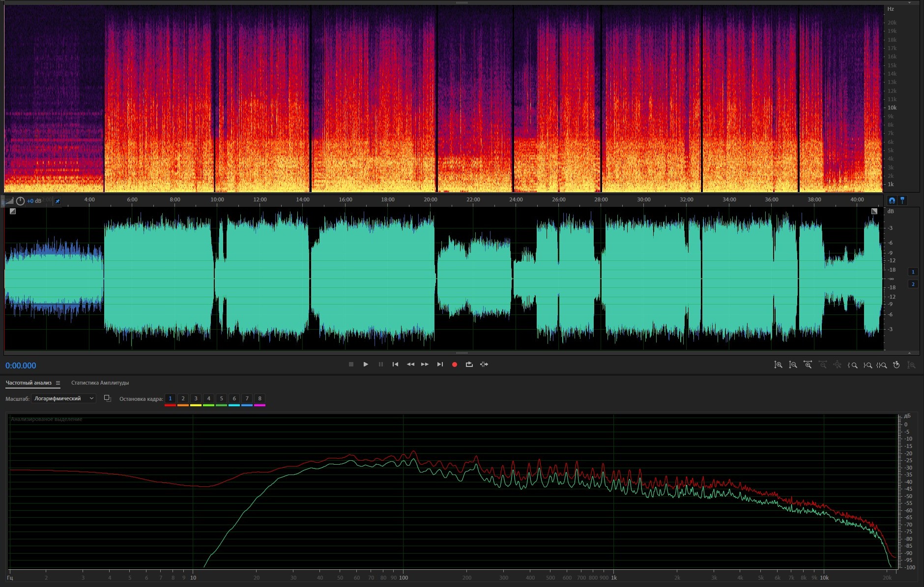Click the skip selection icon

click(484, 364)
